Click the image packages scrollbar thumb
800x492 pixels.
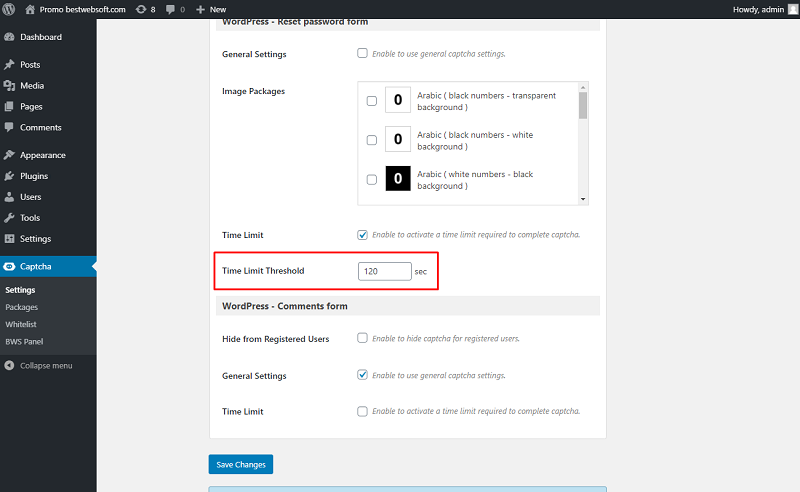coord(583,105)
